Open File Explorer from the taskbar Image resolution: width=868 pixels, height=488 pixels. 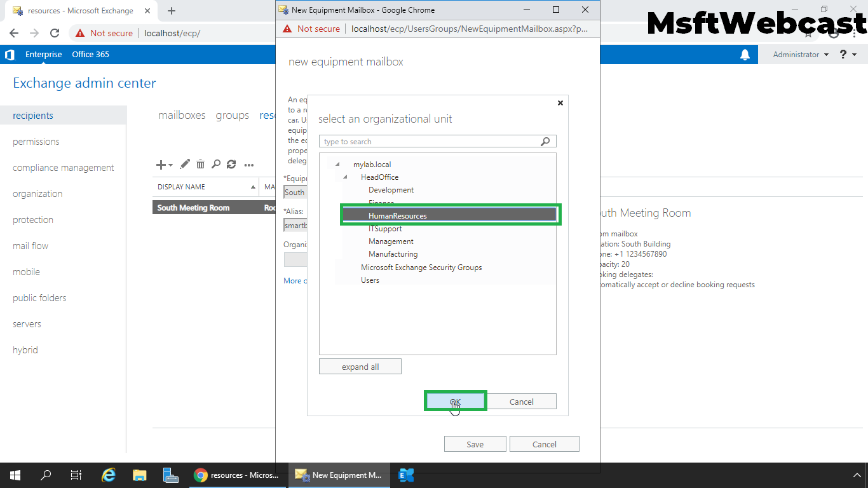pos(140,475)
